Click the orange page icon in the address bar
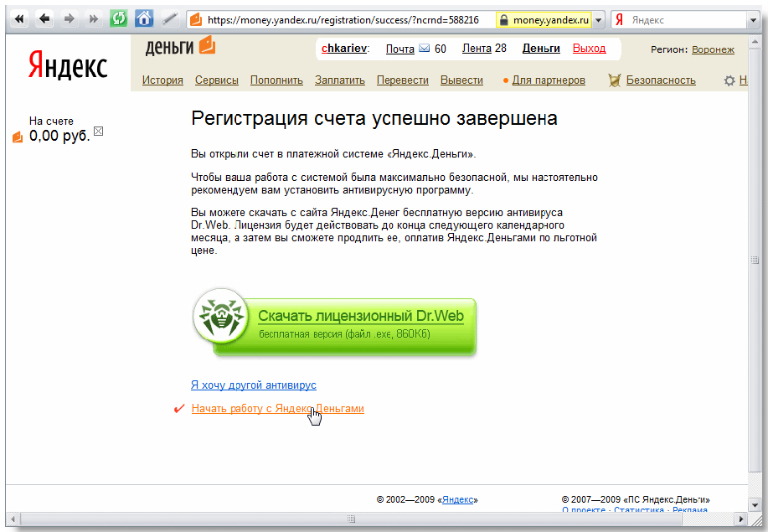This screenshot has width=768, height=532. [196, 19]
